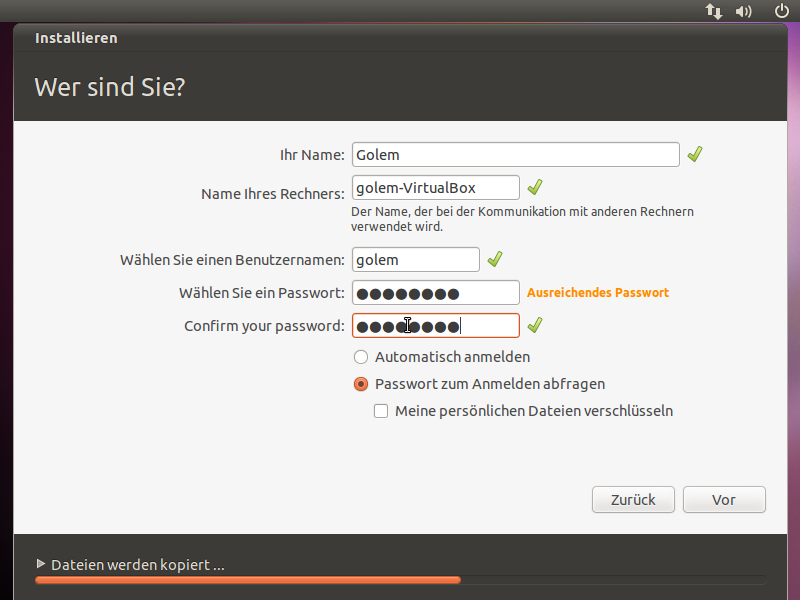Screen dimensions: 800x600
Task: Click the Wer sind Sie? heading
Action: 110,87
